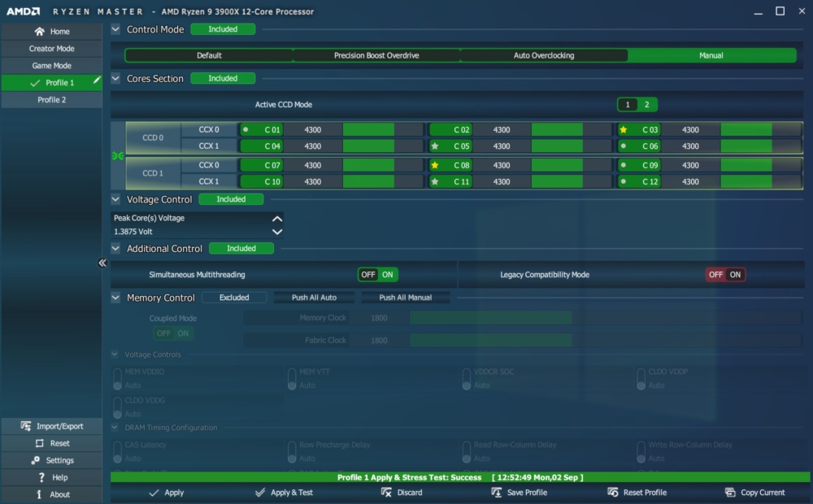The image size is (813, 504).
Task: Collapse the Voltage Control section chevron
Action: coord(115,199)
